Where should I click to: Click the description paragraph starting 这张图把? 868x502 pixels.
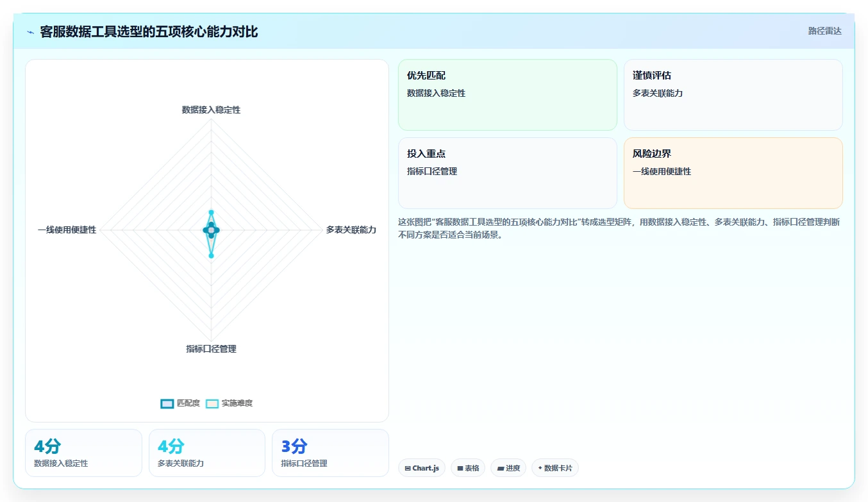620,228
